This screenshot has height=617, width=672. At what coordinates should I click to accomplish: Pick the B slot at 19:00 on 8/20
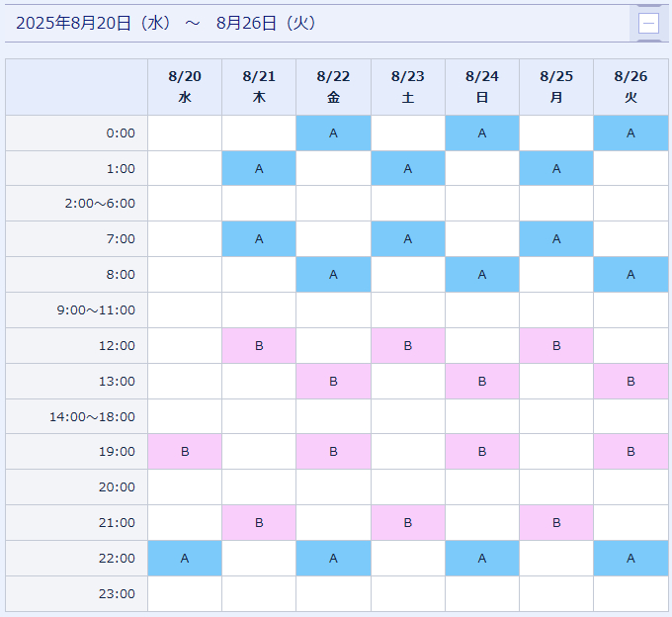click(185, 452)
